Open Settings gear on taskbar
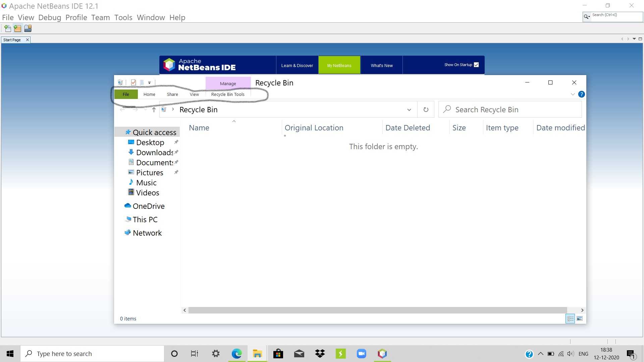The height and width of the screenshot is (362, 644). point(216,354)
